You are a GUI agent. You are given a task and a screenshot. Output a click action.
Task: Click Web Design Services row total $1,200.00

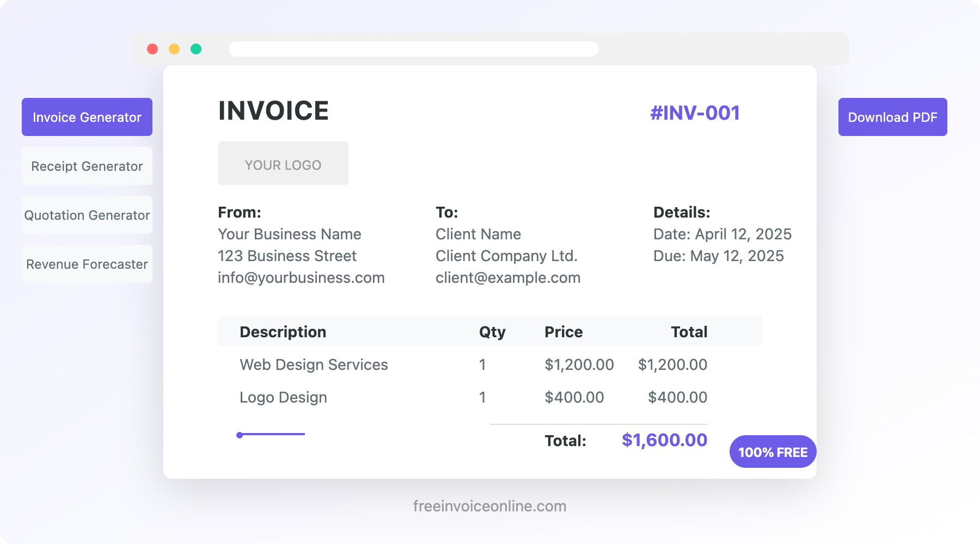(x=673, y=364)
